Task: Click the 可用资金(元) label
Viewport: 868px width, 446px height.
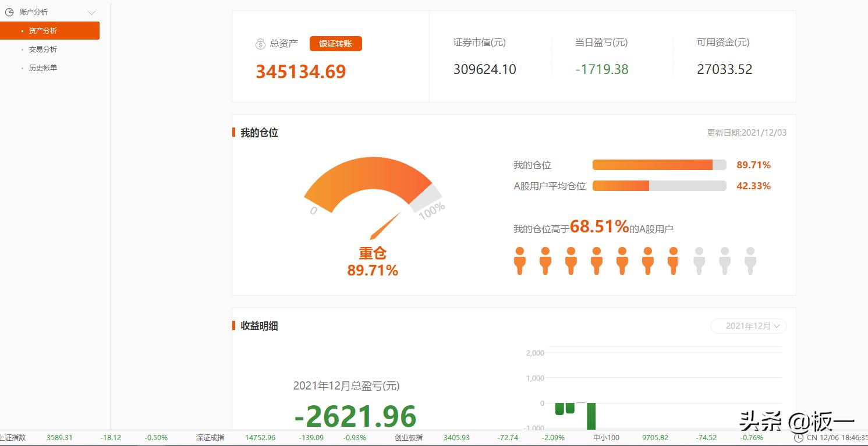Action: click(723, 43)
